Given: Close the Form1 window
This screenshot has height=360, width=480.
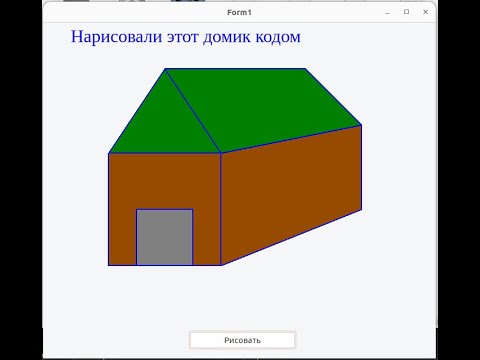Looking at the screenshot, I should click(425, 12).
